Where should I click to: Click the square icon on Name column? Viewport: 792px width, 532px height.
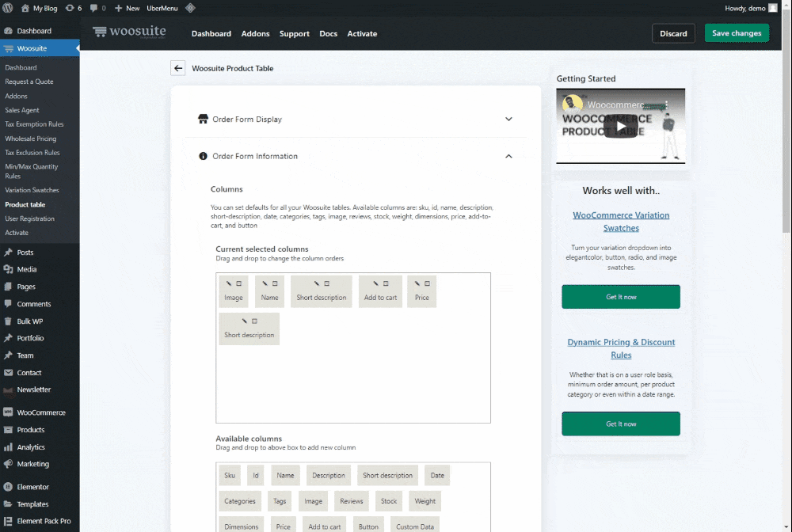pos(275,283)
